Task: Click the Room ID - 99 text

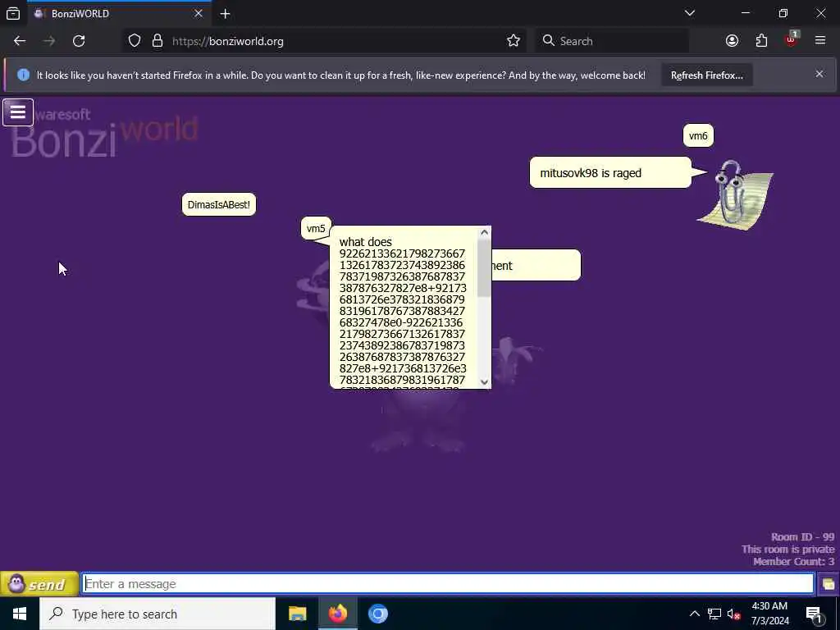Action: point(802,536)
